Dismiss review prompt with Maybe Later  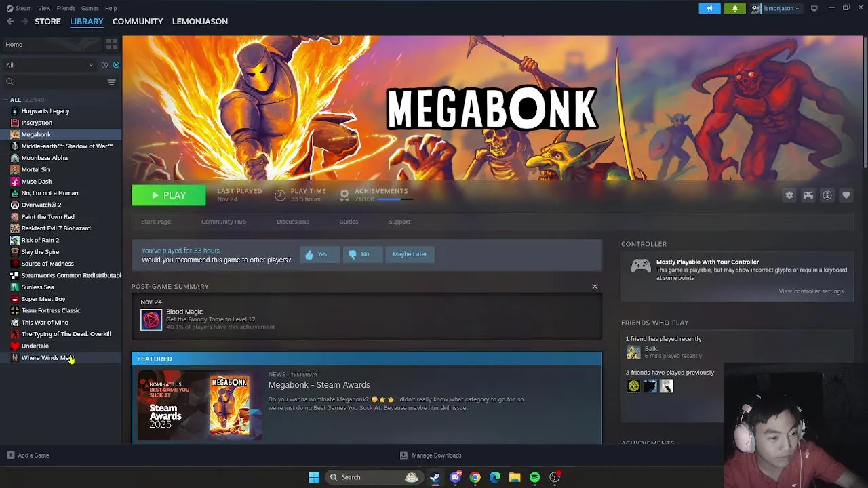(x=410, y=254)
